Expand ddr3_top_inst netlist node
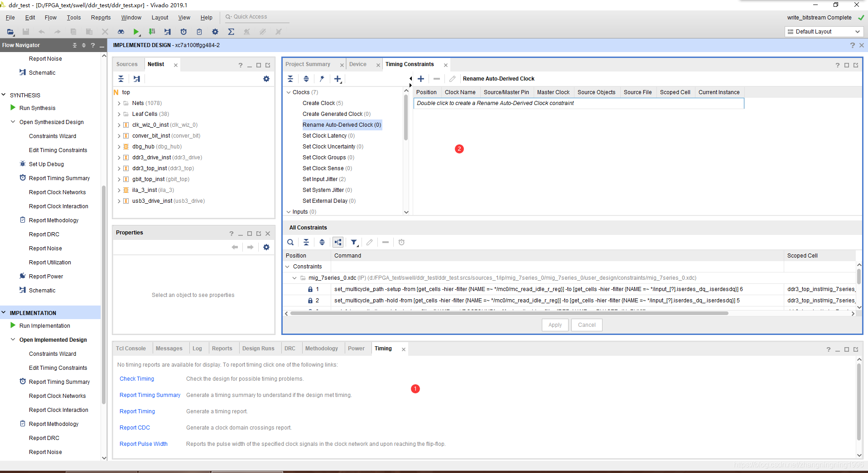This screenshot has width=868, height=473. (x=119, y=168)
